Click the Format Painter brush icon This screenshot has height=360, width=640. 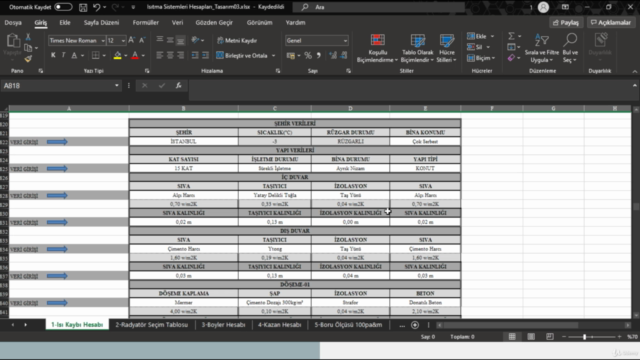click(x=28, y=59)
